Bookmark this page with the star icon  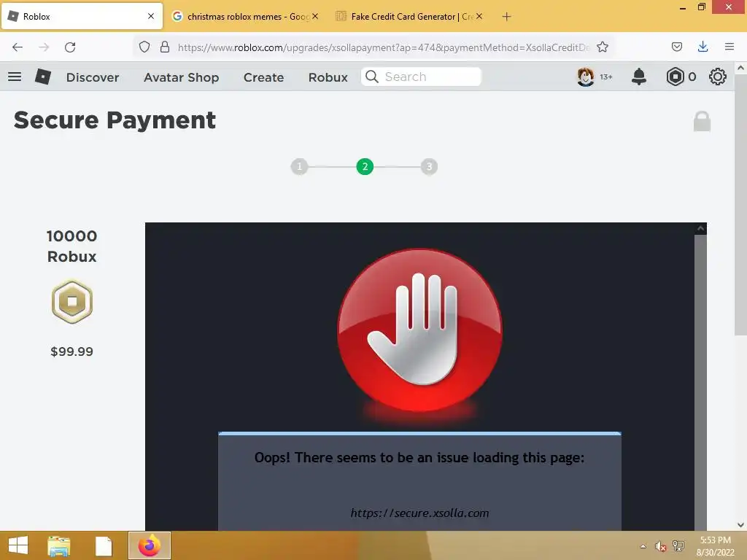[603, 47]
